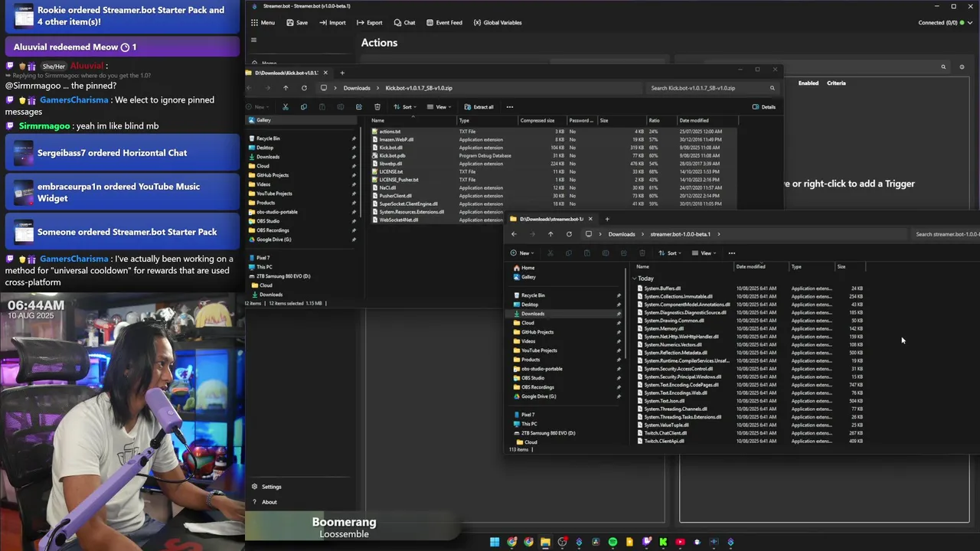This screenshot has height=551, width=980.
Task: Select LICENSE_Pusher.txt in the zip list
Action: 399,180
